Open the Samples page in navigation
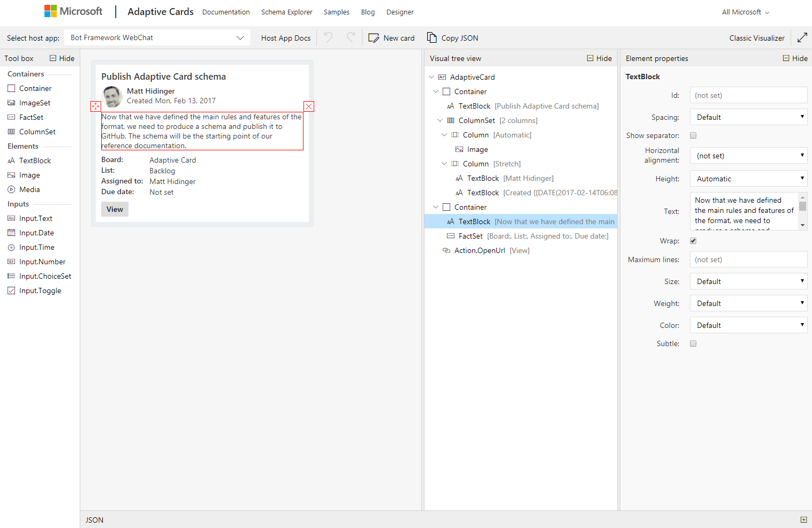This screenshot has height=528, width=812. pos(336,12)
